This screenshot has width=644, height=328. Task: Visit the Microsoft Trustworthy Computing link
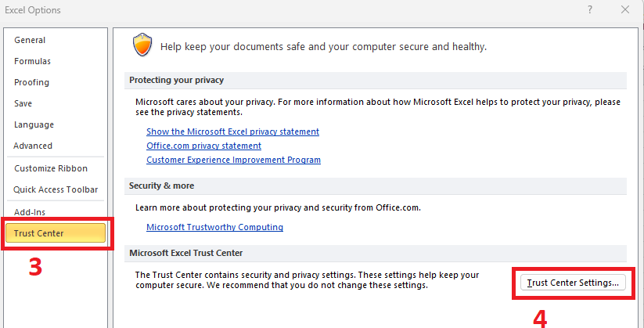[214, 227]
